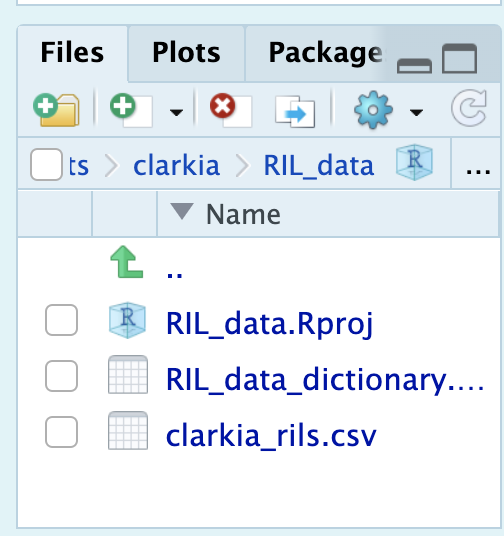The height and width of the screenshot is (536, 504).
Task: Tick the clarkia_rils.csv checkbox
Action: 62,432
